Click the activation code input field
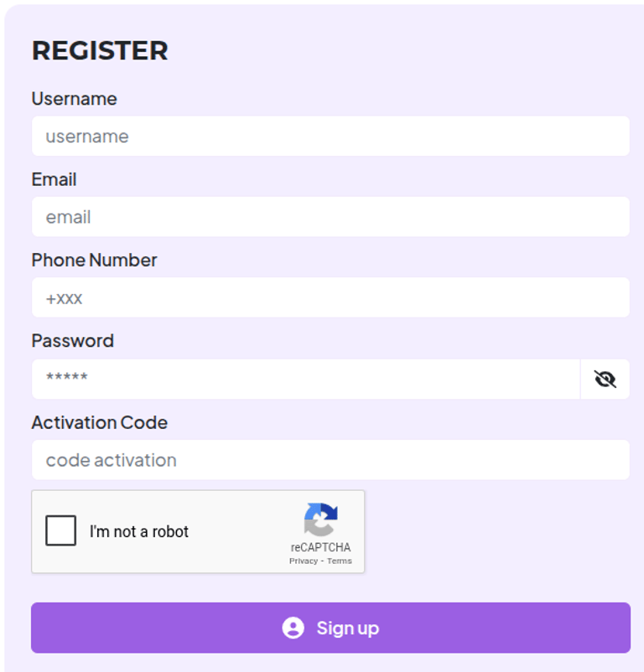This screenshot has width=644, height=672. pos(330,460)
